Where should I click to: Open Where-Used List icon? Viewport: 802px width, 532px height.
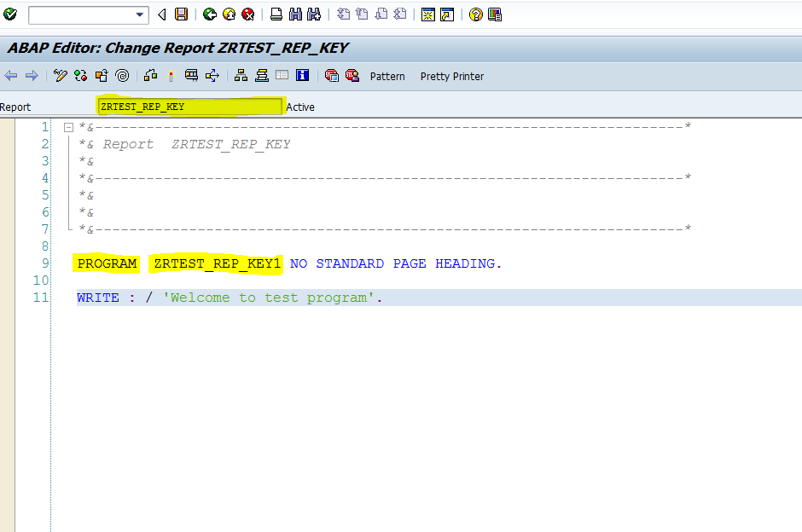tap(212, 76)
